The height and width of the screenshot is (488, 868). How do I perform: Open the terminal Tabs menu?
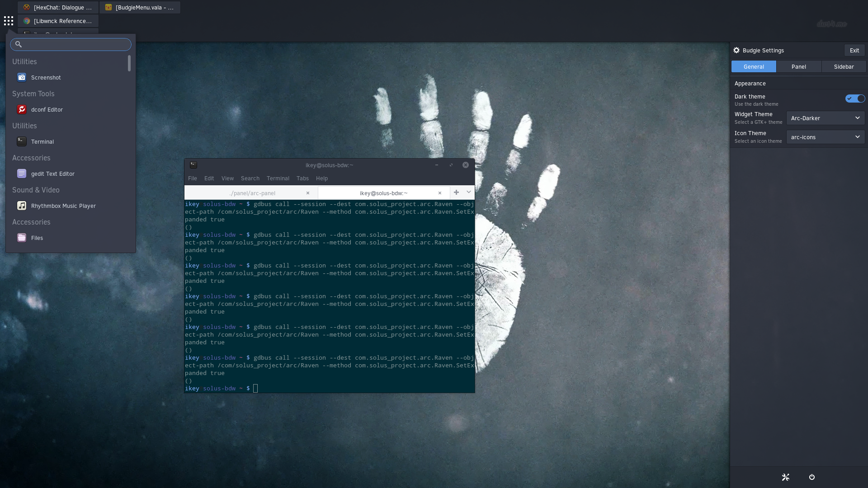pyautogui.click(x=302, y=178)
